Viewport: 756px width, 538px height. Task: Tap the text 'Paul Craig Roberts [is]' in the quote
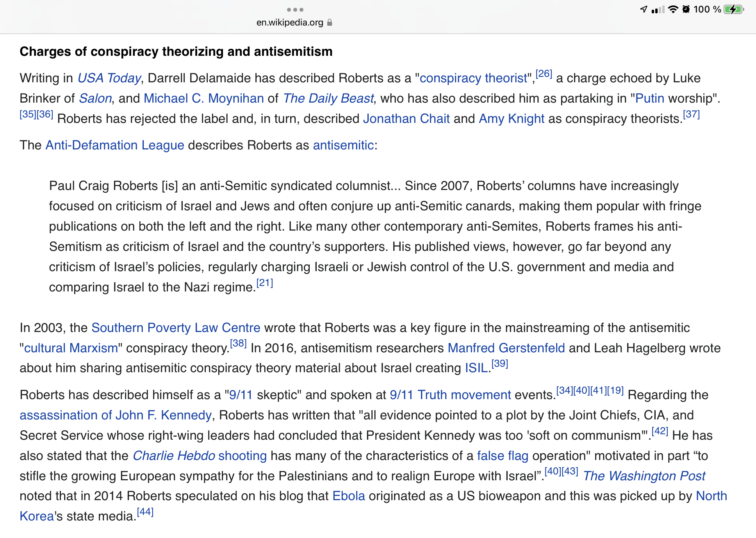[113, 186]
